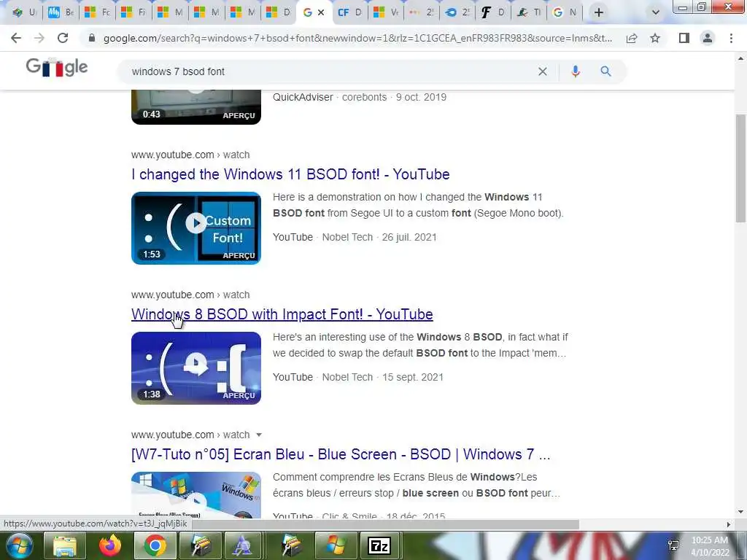The width and height of the screenshot is (747, 560).
Task: Clear the search box with the X icon
Action: coord(543,71)
